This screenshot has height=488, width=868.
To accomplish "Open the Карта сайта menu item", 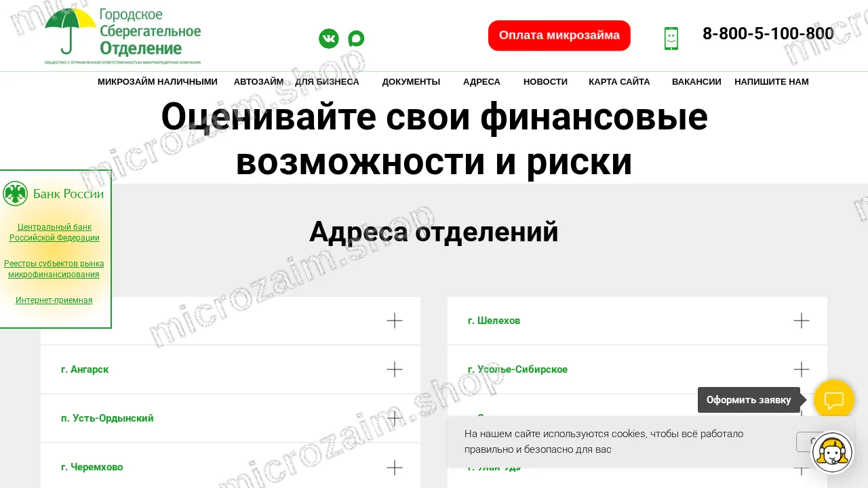I will click(x=619, y=82).
